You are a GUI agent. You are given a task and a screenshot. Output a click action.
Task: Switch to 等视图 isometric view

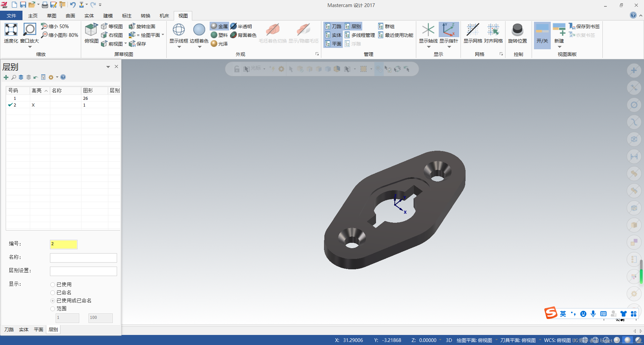(x=112, y=26)
